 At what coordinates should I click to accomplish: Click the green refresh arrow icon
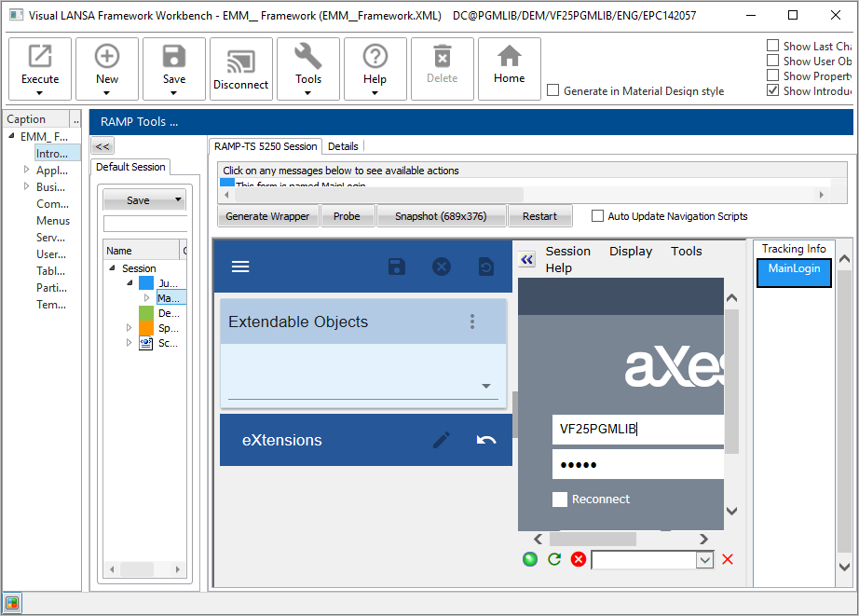[x=554, y=559]
